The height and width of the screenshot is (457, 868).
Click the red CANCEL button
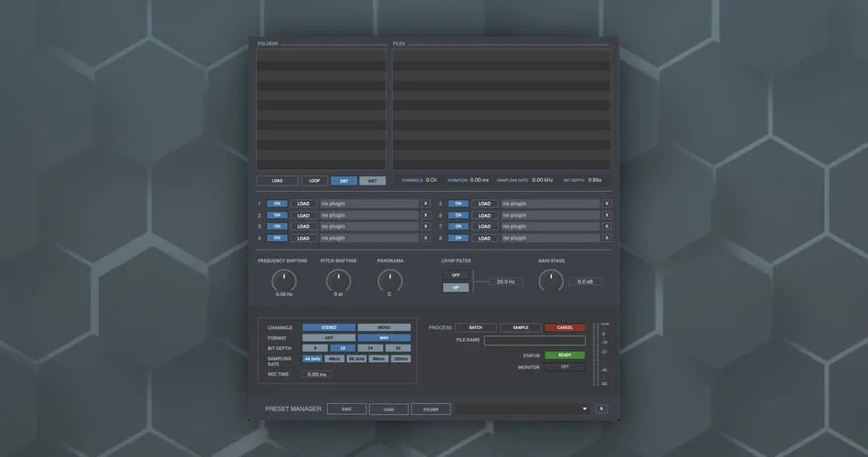[x=565, y=327]
